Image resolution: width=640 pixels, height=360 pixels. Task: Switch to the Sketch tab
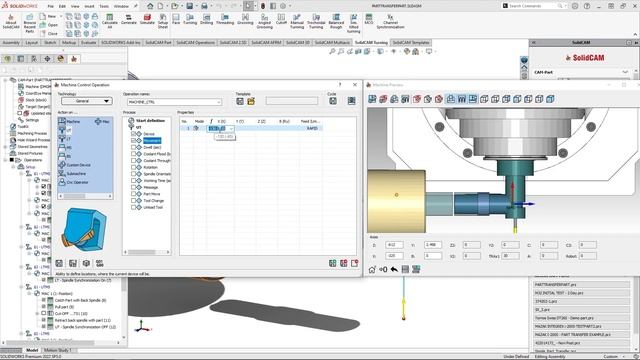coord(50,42)
